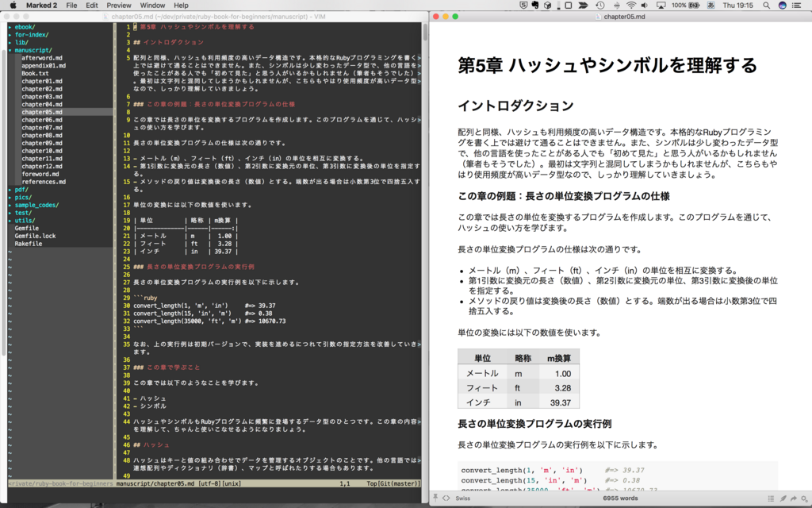812x508 pixels.
Task: Click the 6955 words count in status bar
Action: (620, 498)
